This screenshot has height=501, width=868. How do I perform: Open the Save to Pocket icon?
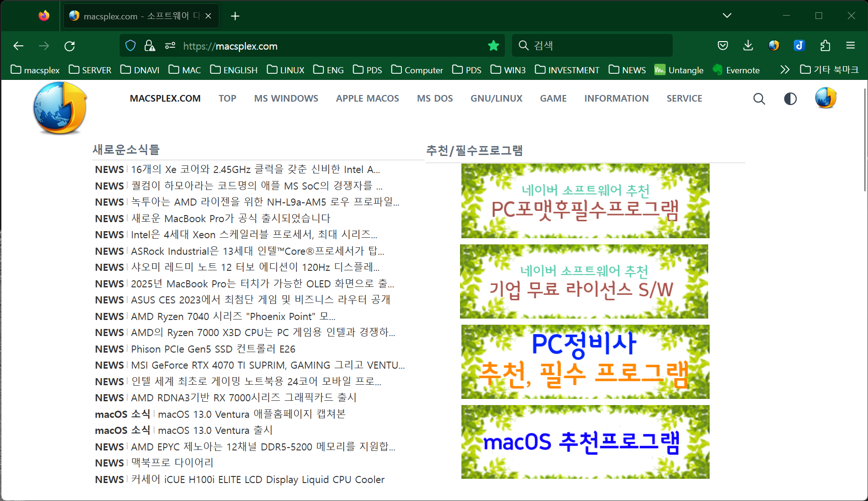[723, 45]
